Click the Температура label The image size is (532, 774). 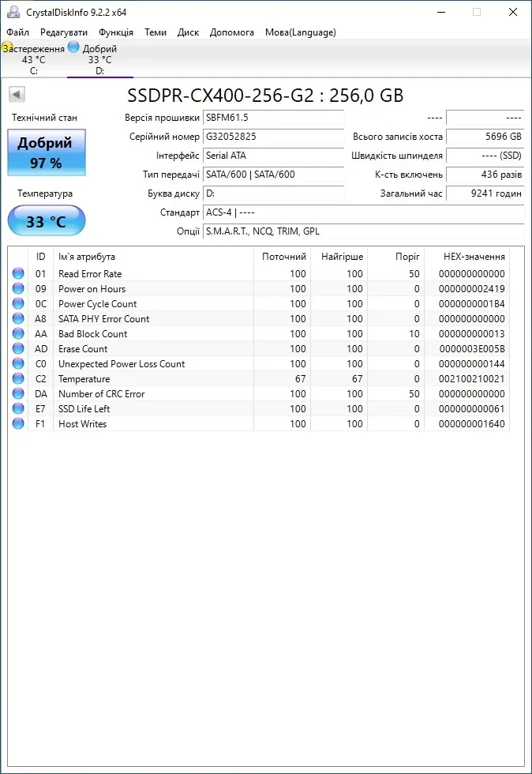tap(45, 193)
